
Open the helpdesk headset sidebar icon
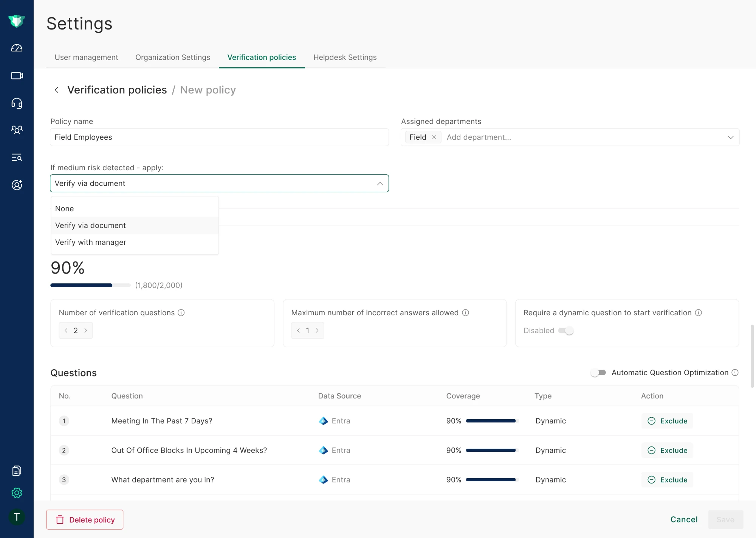[x=17, y=103]
